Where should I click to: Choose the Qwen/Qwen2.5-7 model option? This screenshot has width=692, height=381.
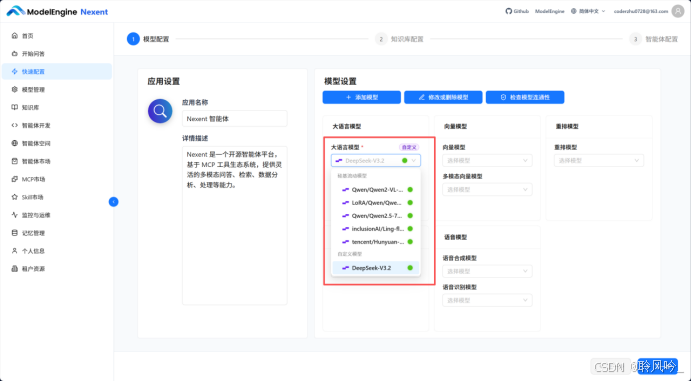tap(376, 216)
